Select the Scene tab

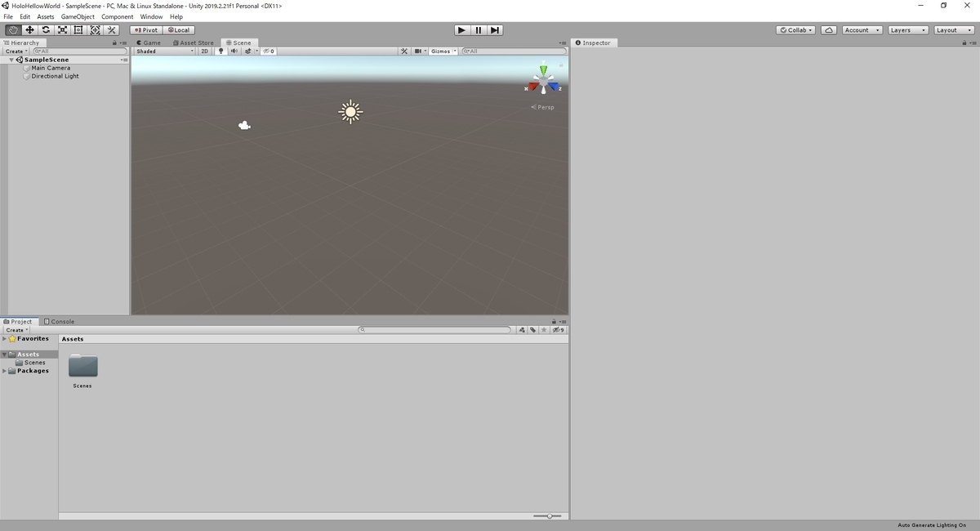[238, 42]
